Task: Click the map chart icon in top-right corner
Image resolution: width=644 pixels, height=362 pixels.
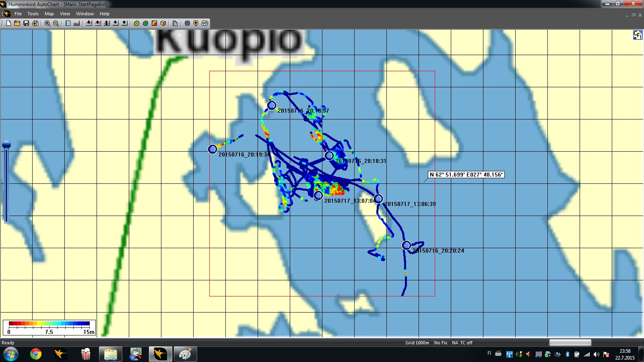Action: [638, 35]
